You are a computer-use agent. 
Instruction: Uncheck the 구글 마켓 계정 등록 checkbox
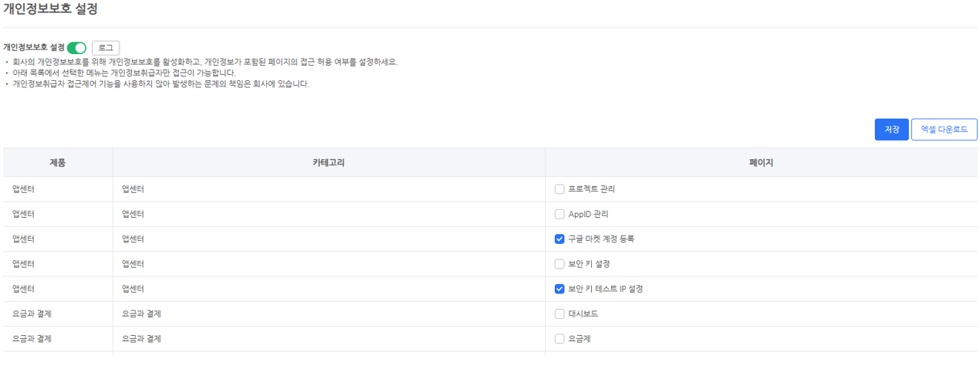pos(559,239)
